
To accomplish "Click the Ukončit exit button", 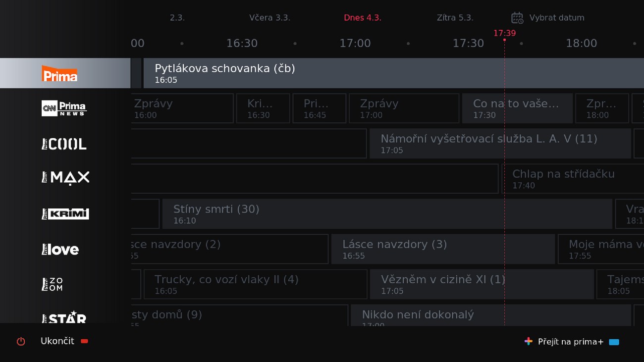I will coord(57,341).
